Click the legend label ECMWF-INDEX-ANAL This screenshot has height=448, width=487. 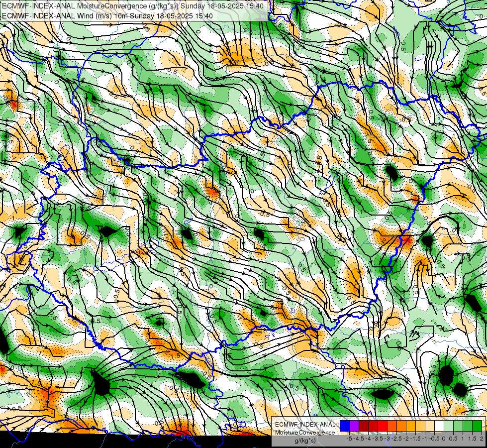[x=305, y=425]
